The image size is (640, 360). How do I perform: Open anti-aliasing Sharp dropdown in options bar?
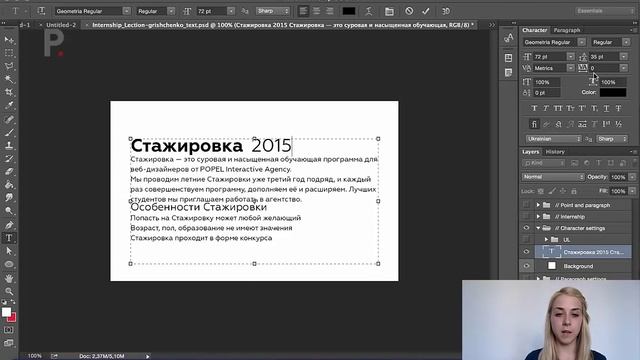pyautogui.click(x=273, y=11)
